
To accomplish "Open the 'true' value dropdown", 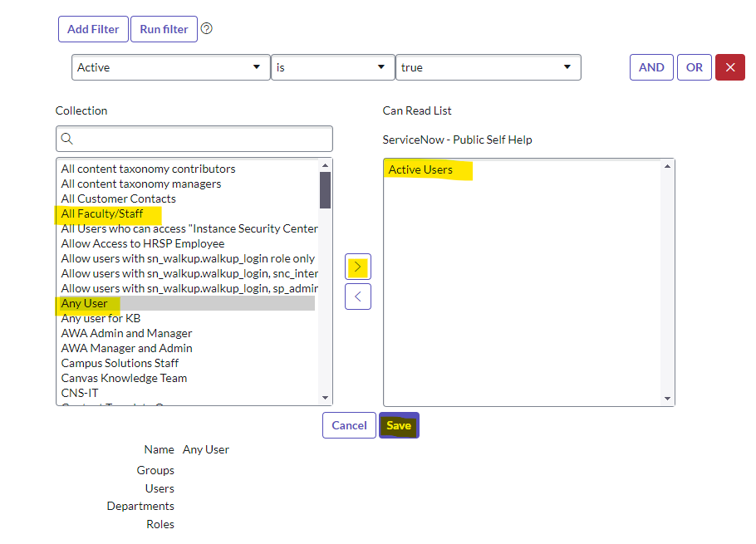I will coord(488,67).
